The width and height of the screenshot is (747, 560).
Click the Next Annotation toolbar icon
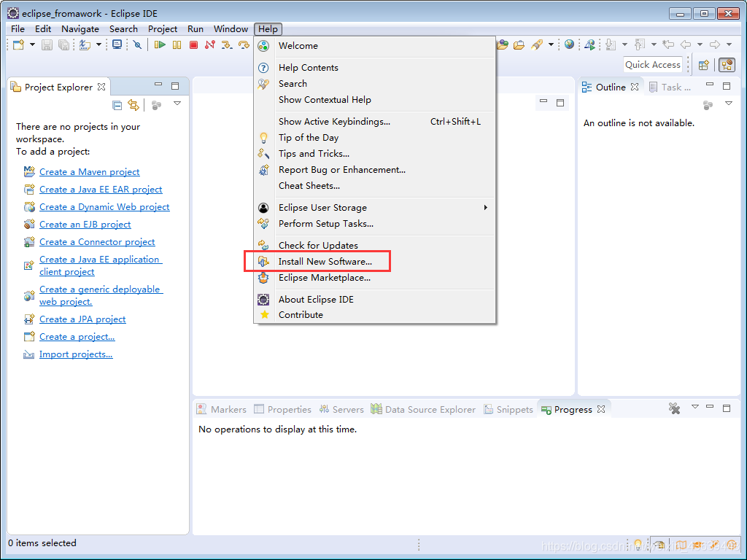pos(611,44)
